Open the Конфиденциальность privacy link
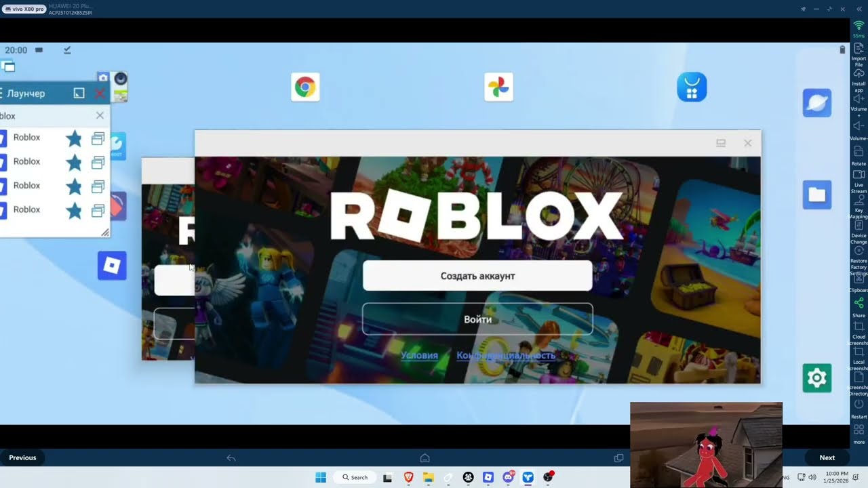868x488 pixels. pyautogui.click(x=506, y=355)
